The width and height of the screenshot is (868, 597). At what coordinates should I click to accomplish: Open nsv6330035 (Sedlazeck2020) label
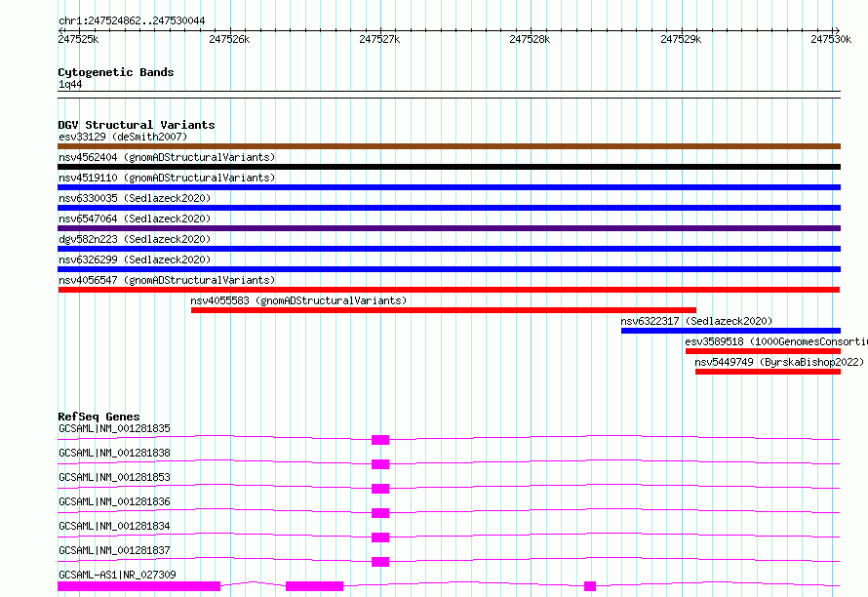click(x=135, y=198)
